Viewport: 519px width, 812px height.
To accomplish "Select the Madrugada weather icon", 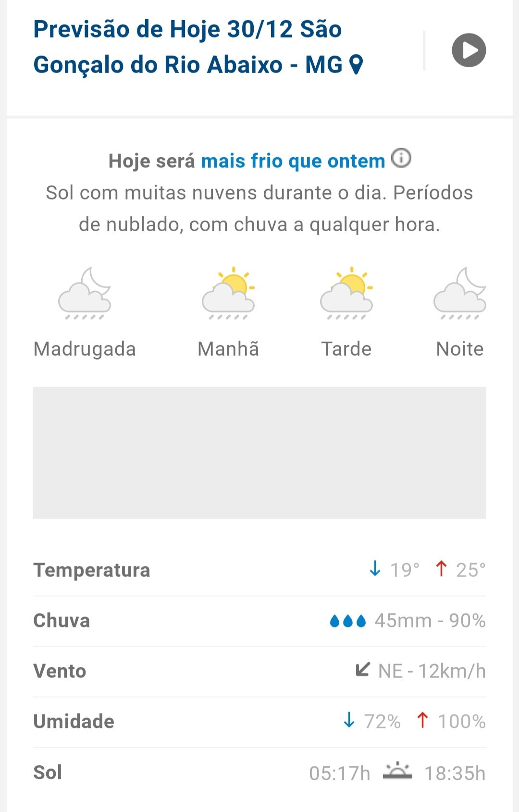I will [85, 294].
